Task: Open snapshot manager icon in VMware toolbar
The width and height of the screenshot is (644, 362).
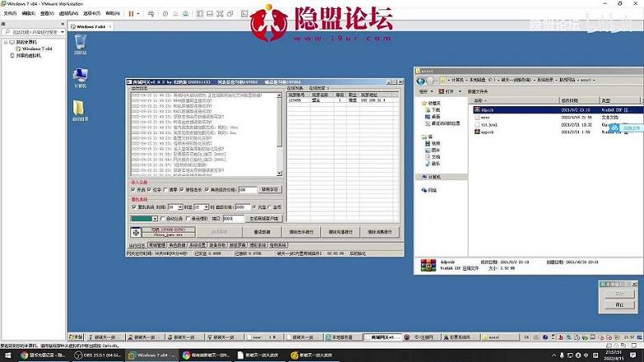Action: pyautogui.click(x=185, y=13)
